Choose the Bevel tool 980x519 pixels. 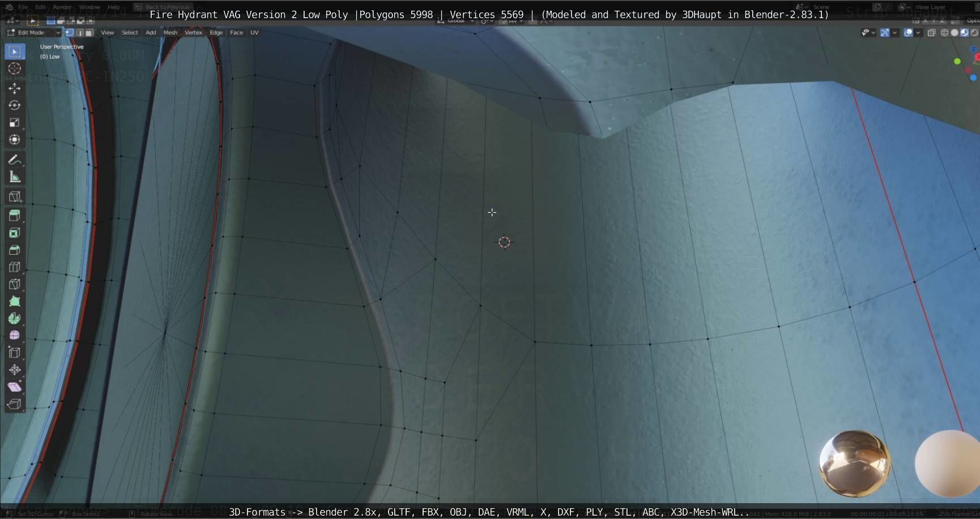[x=15, y=250]
